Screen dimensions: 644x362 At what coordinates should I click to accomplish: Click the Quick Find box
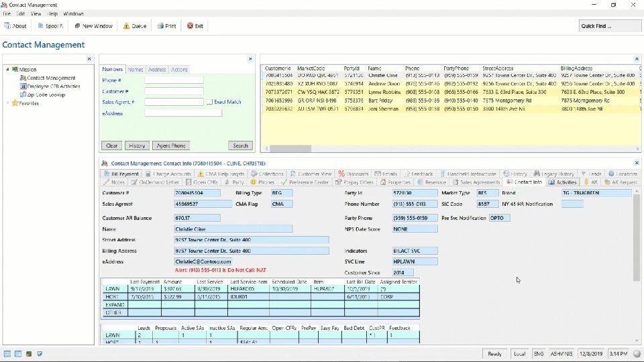(x=610, y=26)
